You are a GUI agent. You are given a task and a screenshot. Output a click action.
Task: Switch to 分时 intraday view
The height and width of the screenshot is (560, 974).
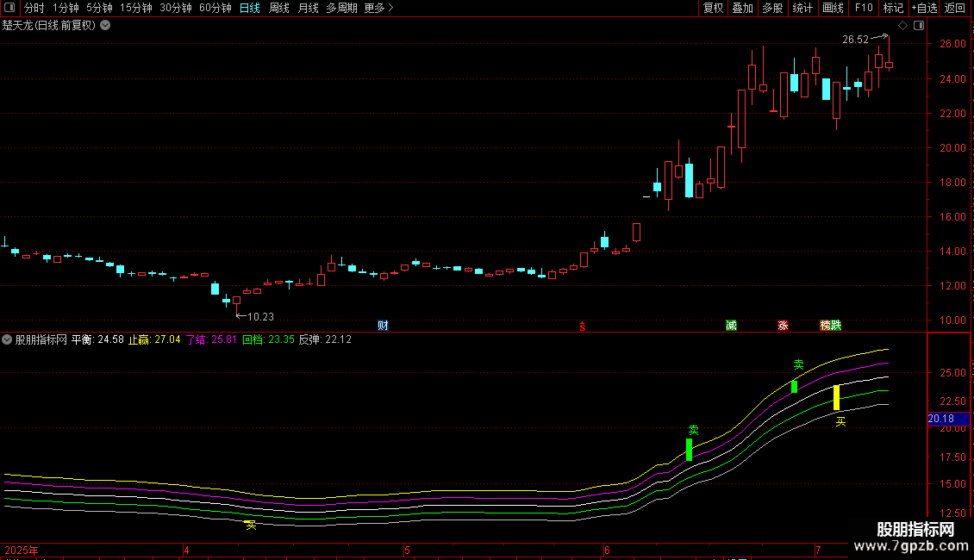(x=34, y=8)
